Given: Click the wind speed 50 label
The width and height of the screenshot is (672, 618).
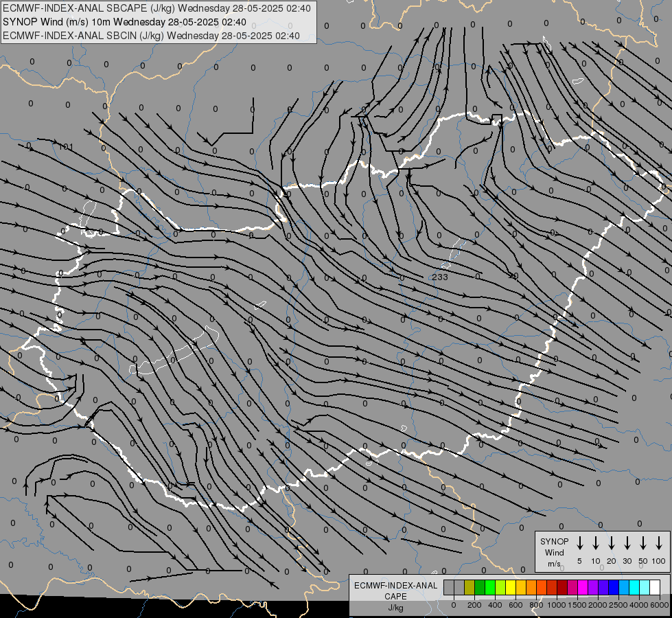Looking at the screenshot, I should (x=643, y=561).
